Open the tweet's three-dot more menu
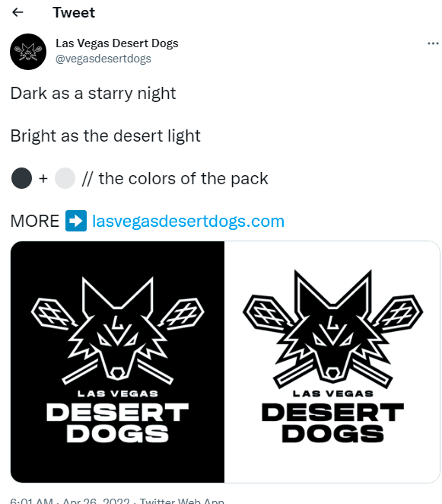Viewport: 442px width, 504px height. pos(433,43)
